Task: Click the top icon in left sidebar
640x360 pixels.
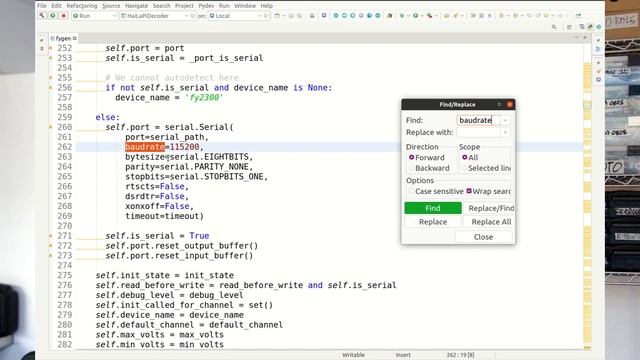Action: click(42, 40)
